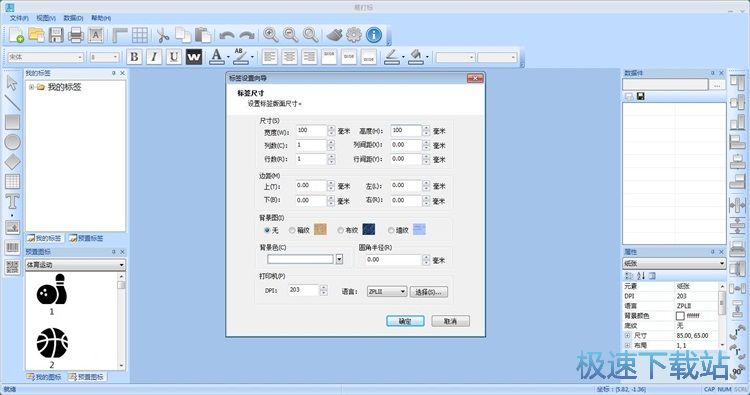Viewport: 750px width, 395px height.
Task: Open the 数据(D) menu
Action: 73,18
